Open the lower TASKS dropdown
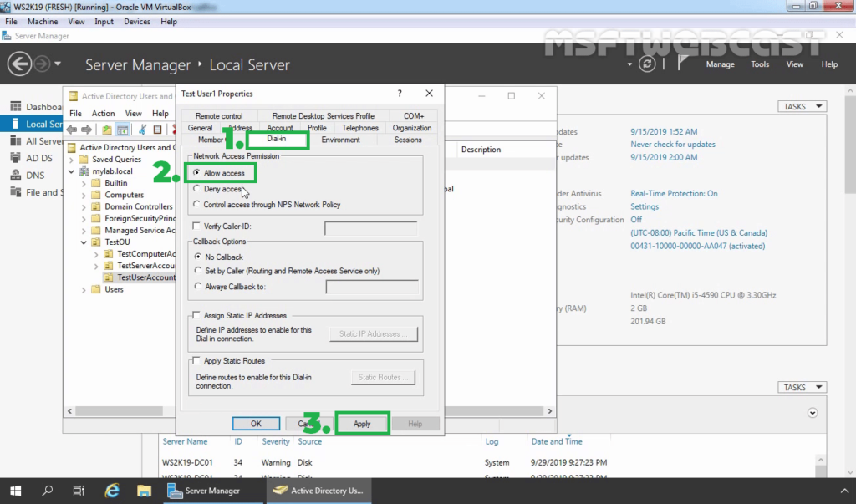Viewport: 856px width, 504px height. (x=802, y=387)
